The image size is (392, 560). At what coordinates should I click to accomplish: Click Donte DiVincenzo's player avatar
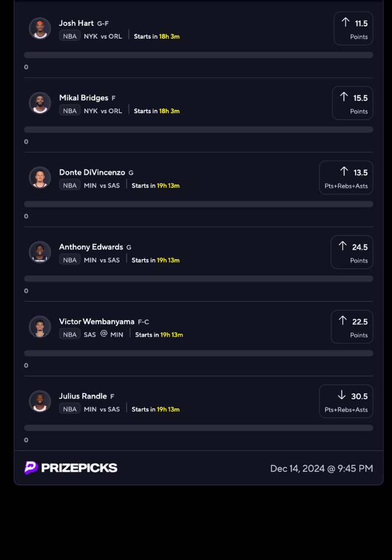[x=40, y=178]
